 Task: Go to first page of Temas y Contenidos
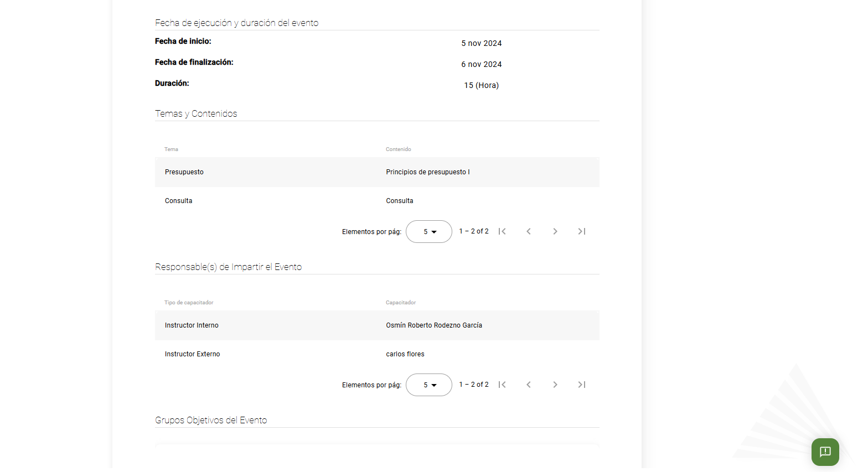point(502,231)
